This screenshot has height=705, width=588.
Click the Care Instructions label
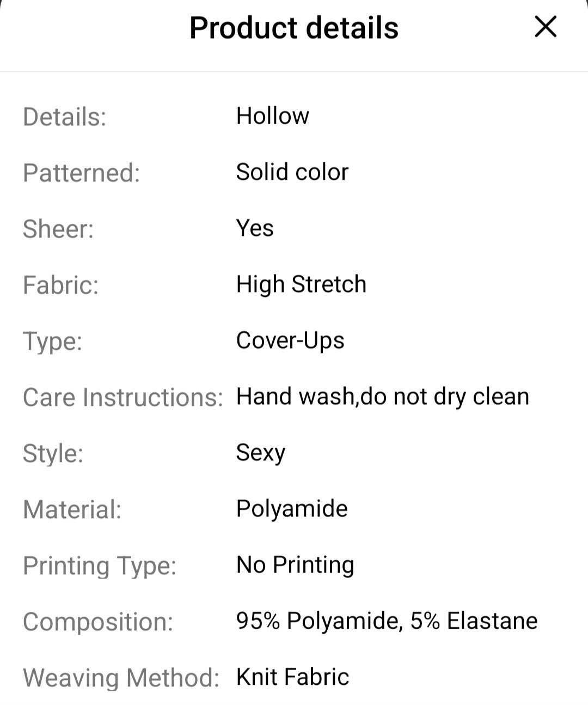coord(123,396)
